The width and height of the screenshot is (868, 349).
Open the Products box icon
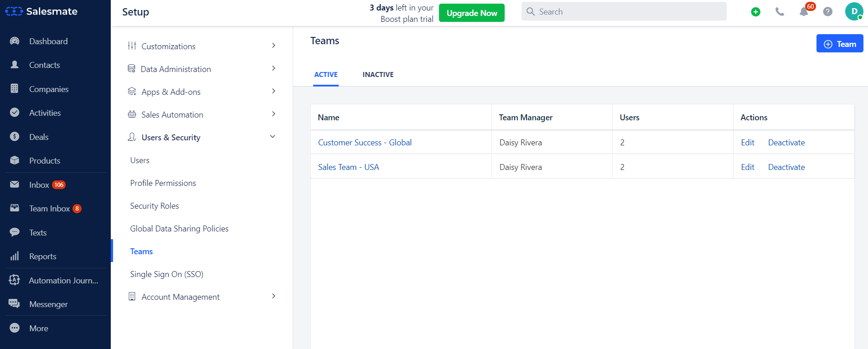pos(15,160)
